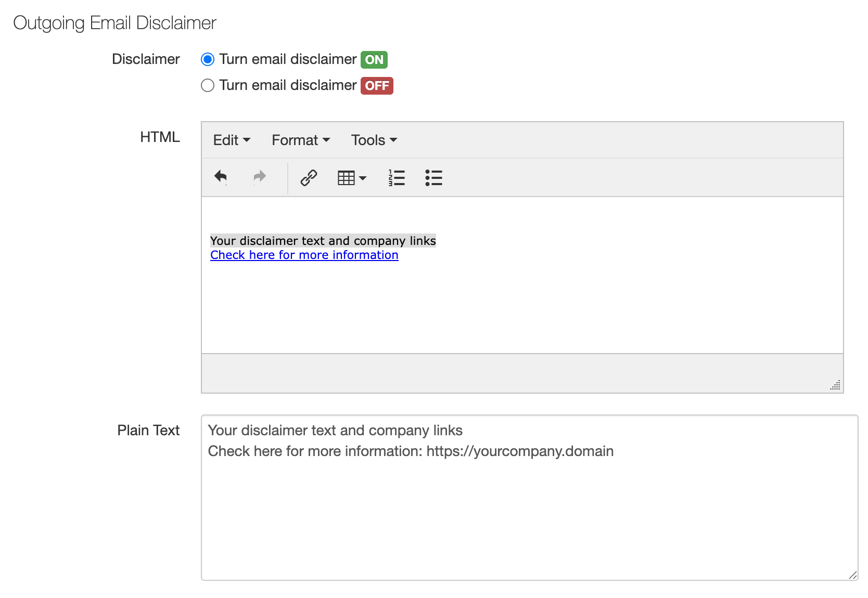Click the "HTML" field label
The height and width of the screenshot is (598, 868).
[x=160, y=137]
